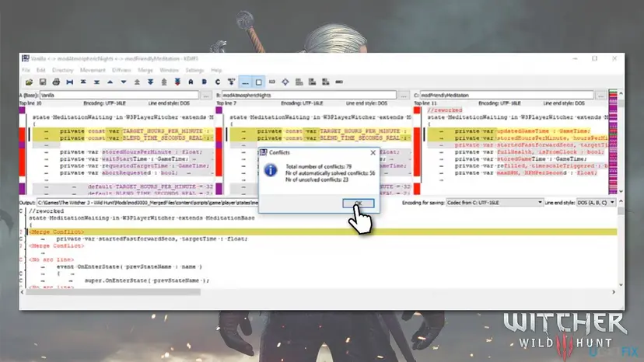The height and width of the screenshot is (362, 644).
Task: Click the diff view vertical scrollbar down arrow
Action: coord(621,191)
